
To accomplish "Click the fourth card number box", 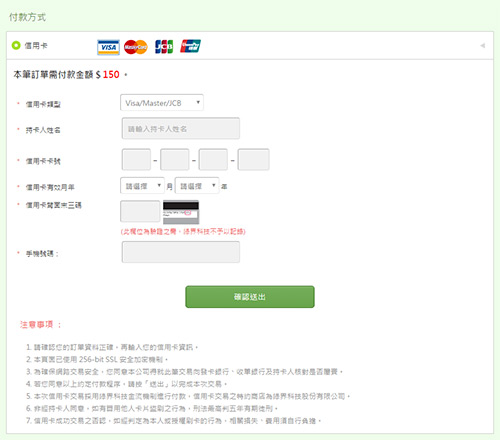I will pyautogui.click(x=253, y=160).
